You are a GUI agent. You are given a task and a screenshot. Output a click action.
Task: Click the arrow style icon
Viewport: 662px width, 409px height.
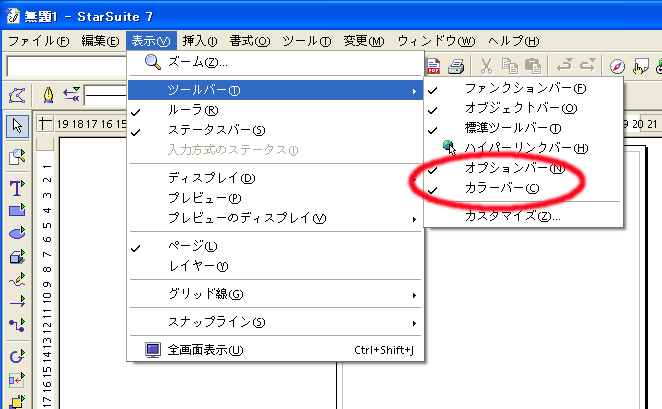click(72, 95)
